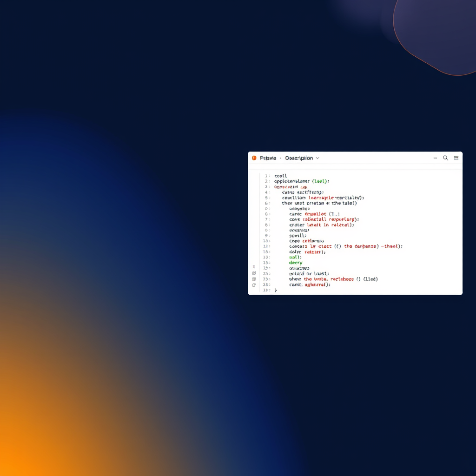476x476 pixels.
Task: Select the Pctawe title menu item
Action: (x=269, y=158)
